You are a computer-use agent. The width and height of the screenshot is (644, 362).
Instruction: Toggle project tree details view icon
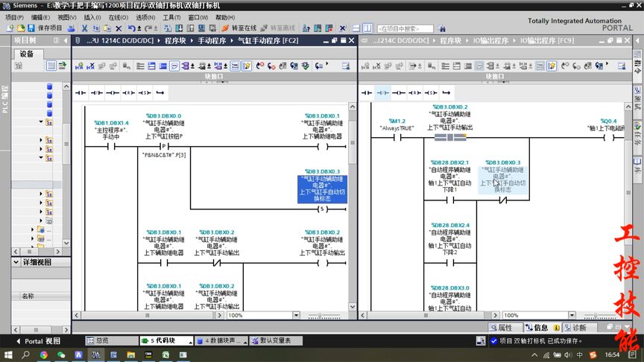tap(51, 66)
